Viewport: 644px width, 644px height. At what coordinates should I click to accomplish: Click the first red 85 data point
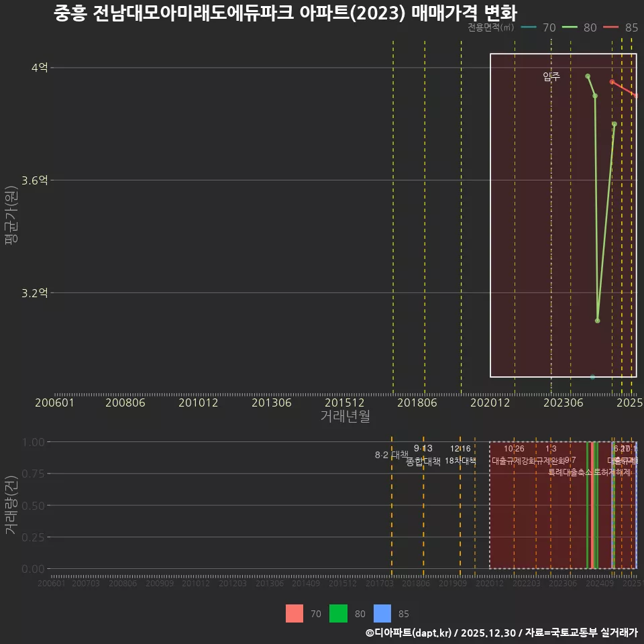[x=612, y=82]
